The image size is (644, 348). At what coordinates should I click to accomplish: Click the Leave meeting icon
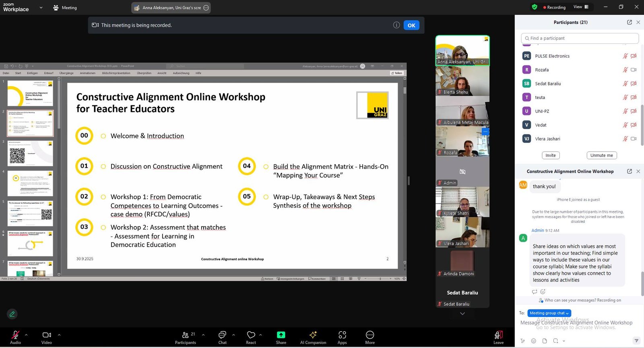pos(498,335)
